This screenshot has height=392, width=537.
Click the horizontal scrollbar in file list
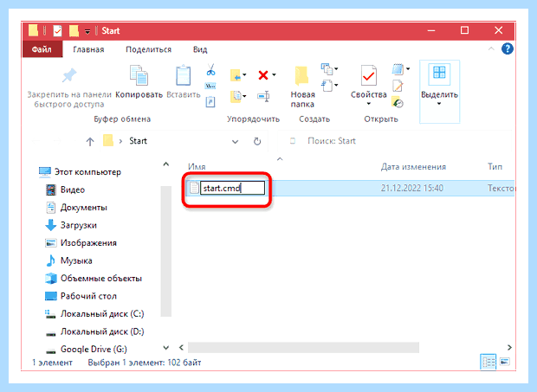pyautogui.click(x=303, y=348)
